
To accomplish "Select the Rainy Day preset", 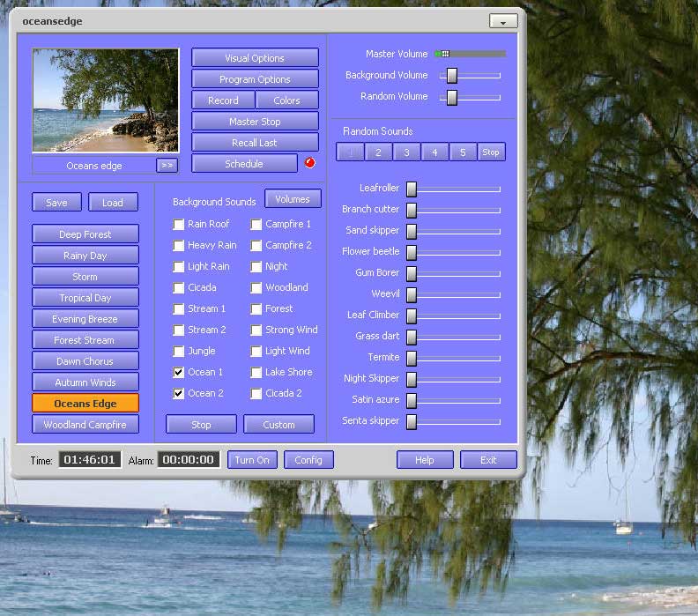I will [85, 256].
